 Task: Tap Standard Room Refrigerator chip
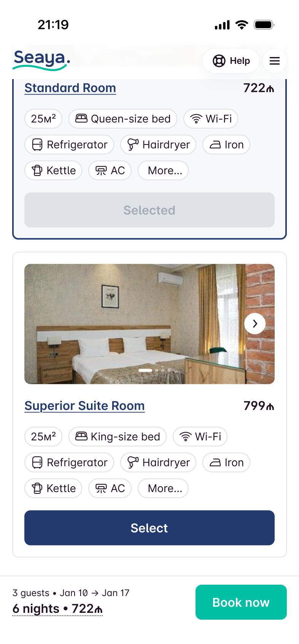pos(69,145)
